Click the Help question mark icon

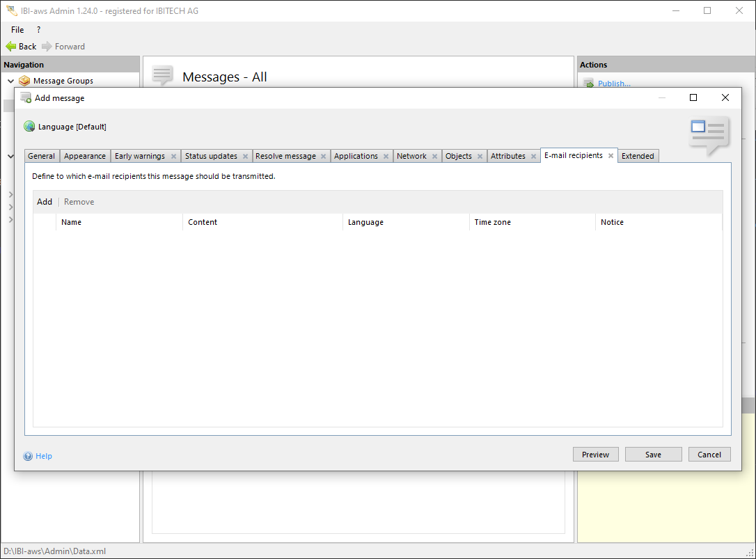click(x=28, y=457)
